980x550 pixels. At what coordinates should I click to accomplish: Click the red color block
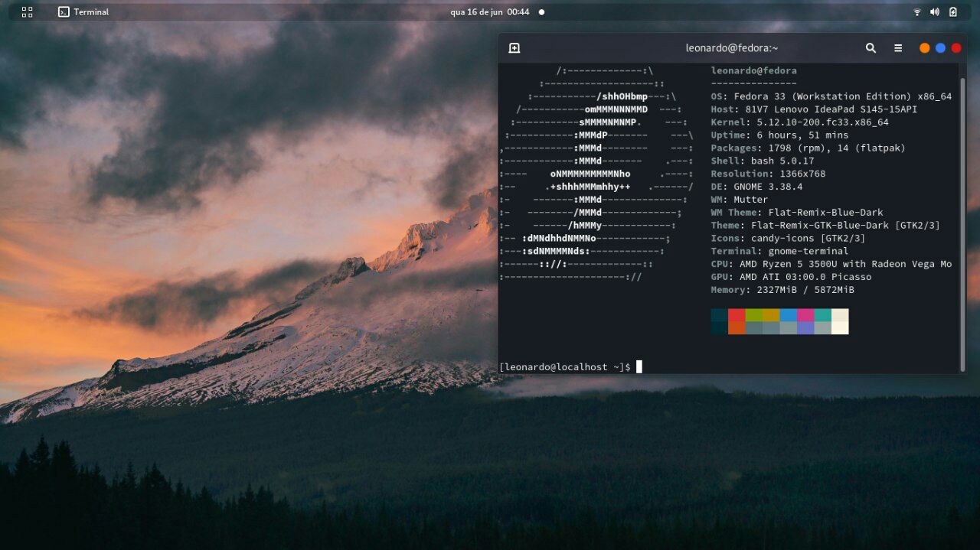tap(737, 315)
